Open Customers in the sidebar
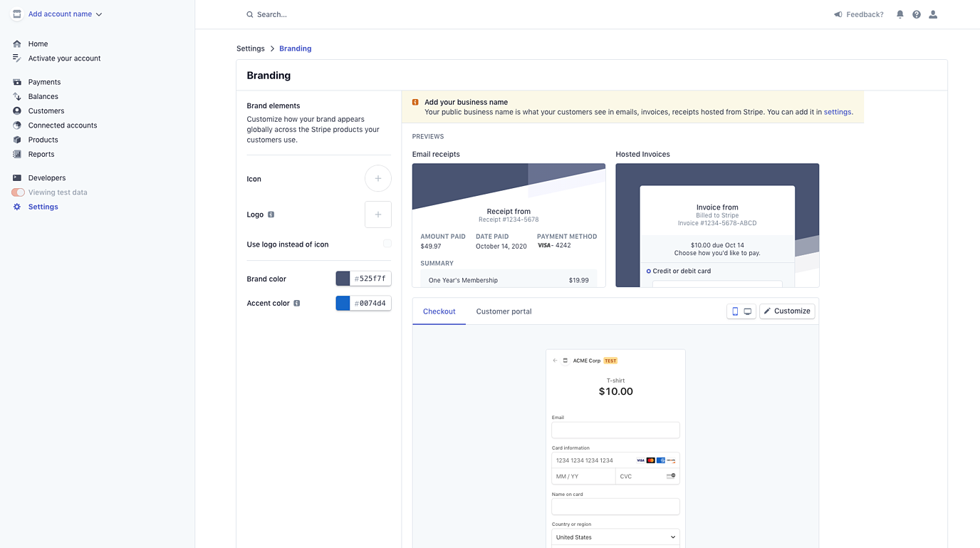 point(46,110)
